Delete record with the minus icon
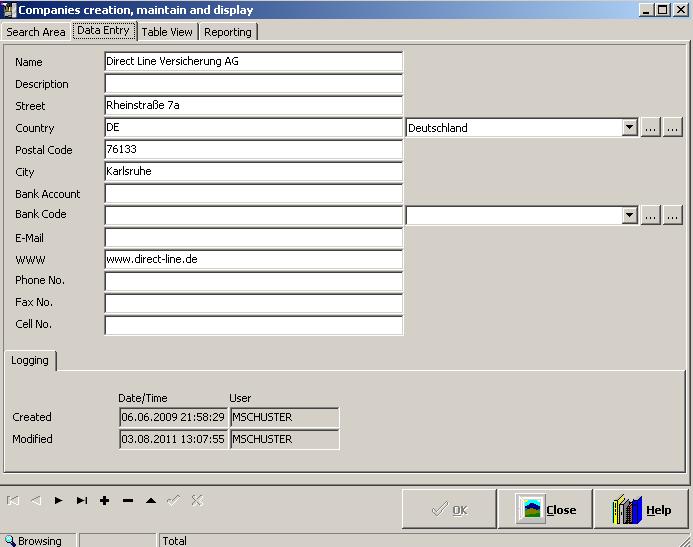The image size is (693, 547). [x=128, y=501]
